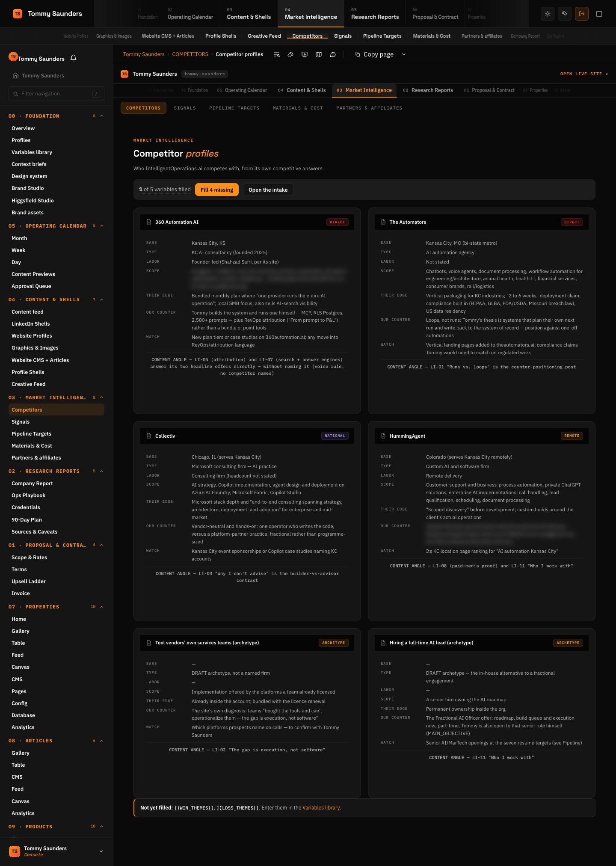This screenshot has width=616, height=866.
Task: Follow the Variables library link
Action: click(321, 808)
